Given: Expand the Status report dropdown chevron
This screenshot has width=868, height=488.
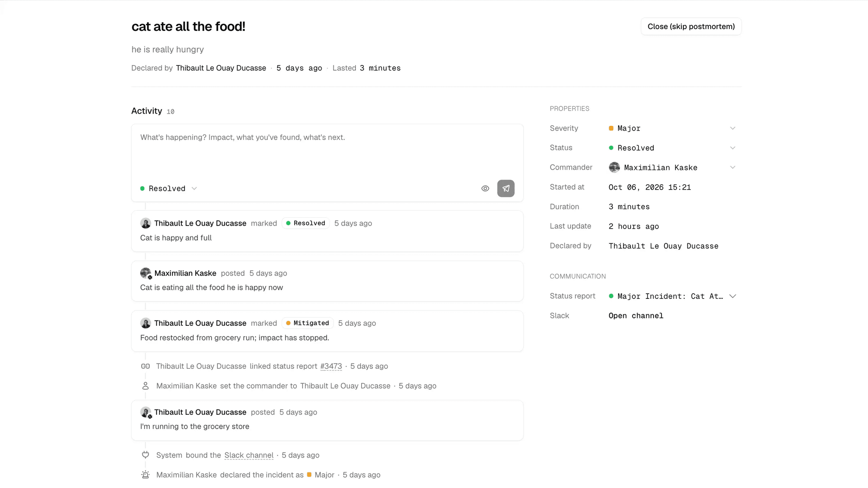Looking at the screenshot, I should point(733,296).
